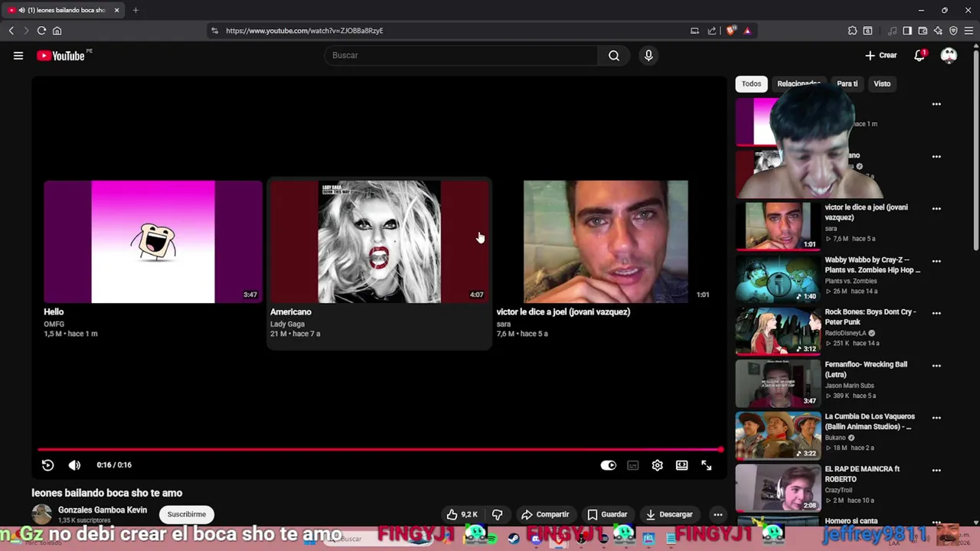980x551 pixels.
Task: Play endscreen victor le dice a joel thumbnail
Action: point(606,242)
